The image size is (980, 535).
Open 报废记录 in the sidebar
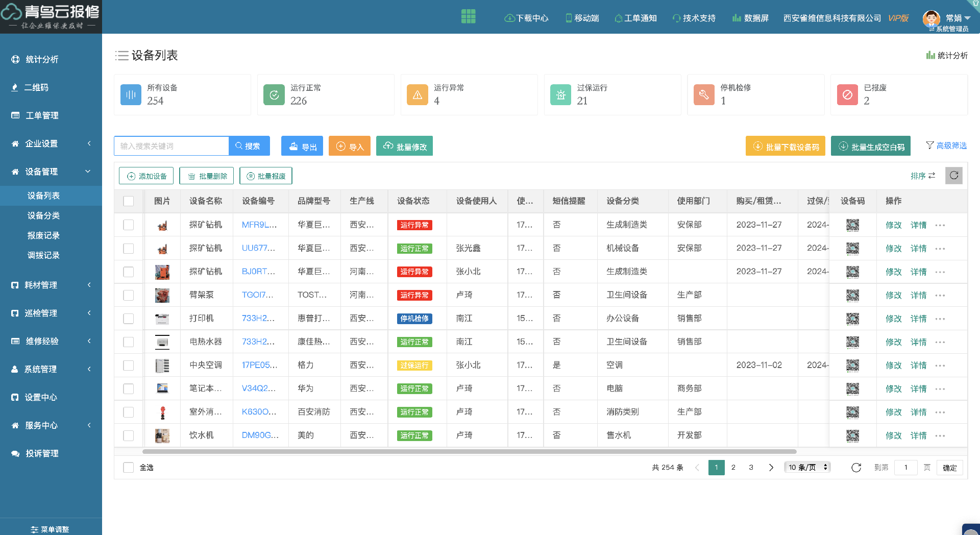[x=43, y=235]
